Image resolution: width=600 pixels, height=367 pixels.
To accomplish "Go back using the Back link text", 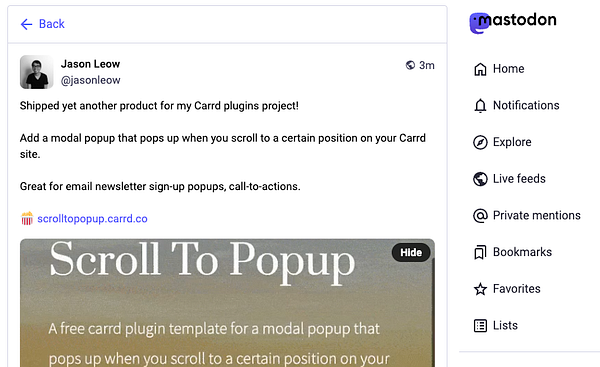I will coord(52,24).
